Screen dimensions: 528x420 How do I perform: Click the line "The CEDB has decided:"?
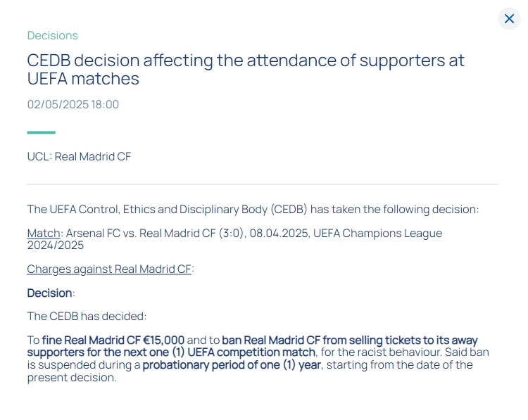87,317
